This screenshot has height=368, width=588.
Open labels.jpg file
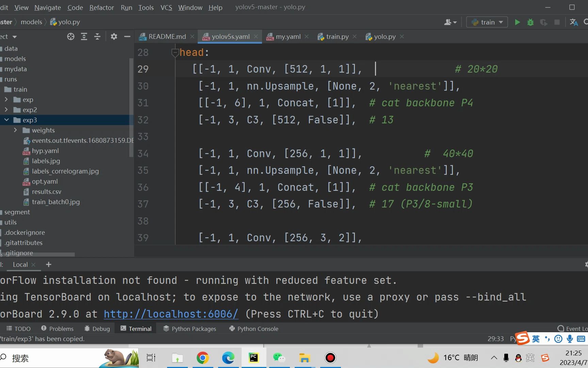point(46,161)
